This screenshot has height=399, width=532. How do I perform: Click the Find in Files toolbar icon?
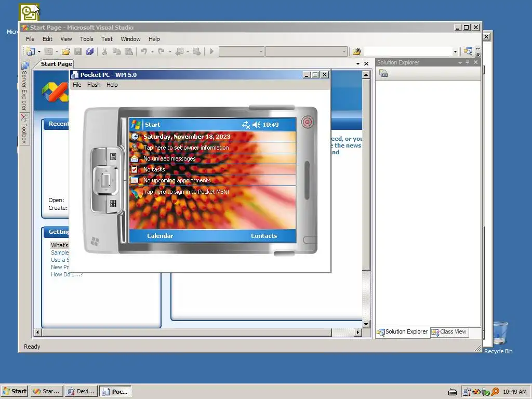tap(356, 51)
